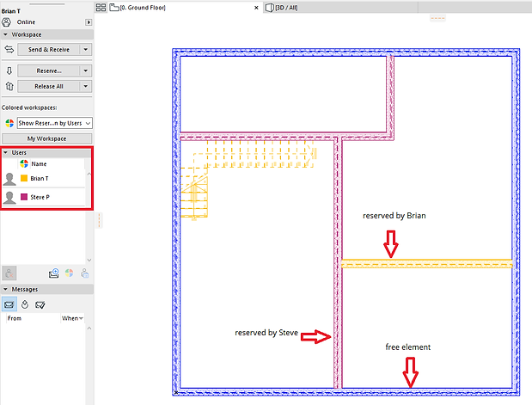Select the Steve P user row
Image resolution: width=532 pixels, height=405 pixels.
(44, 197)
